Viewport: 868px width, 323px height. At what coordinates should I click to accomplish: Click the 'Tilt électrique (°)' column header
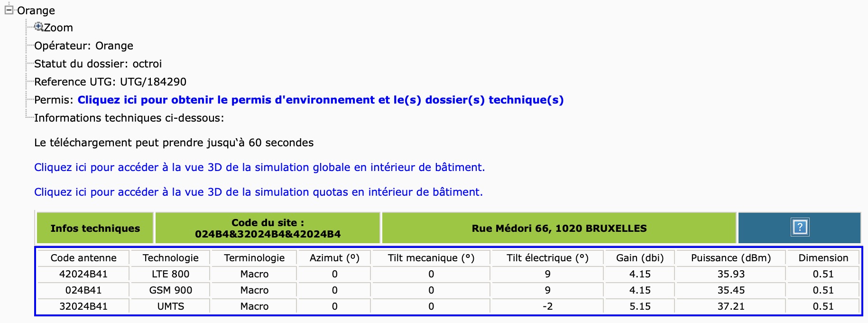[x=547, y=258]
